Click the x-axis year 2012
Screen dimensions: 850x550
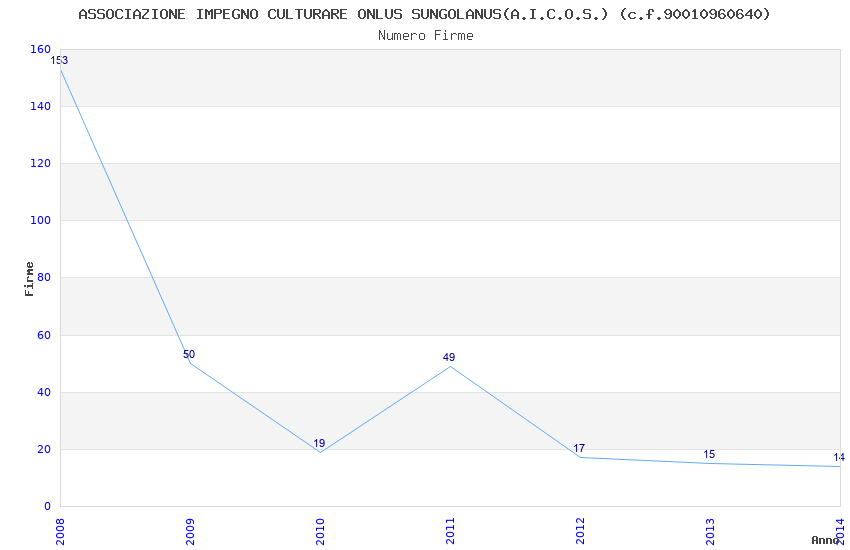point(581,532)
